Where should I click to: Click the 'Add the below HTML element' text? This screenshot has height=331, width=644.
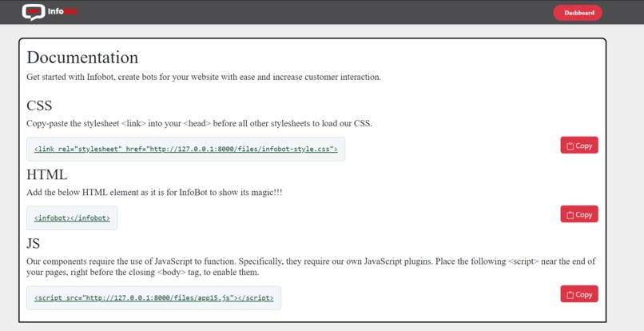point(154,193)
